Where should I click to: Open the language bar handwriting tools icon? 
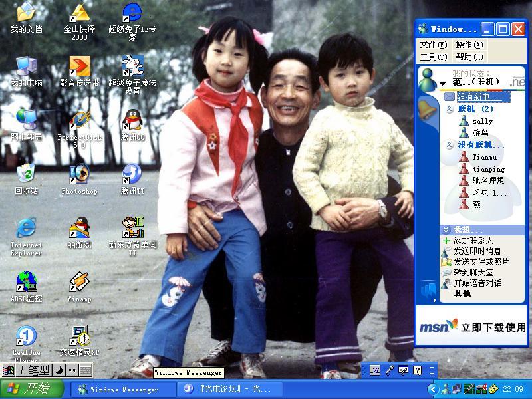[403, 370]
